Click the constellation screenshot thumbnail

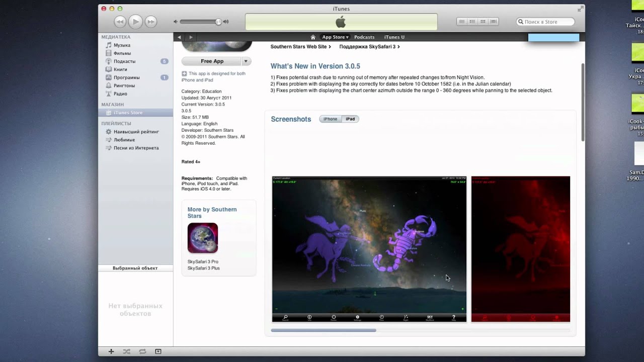369,249
